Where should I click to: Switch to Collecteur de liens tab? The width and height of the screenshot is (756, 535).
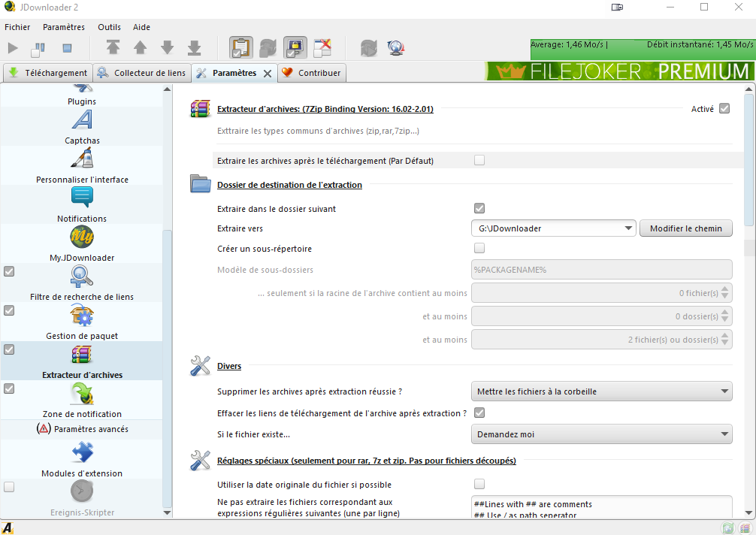tap(142, 73)
